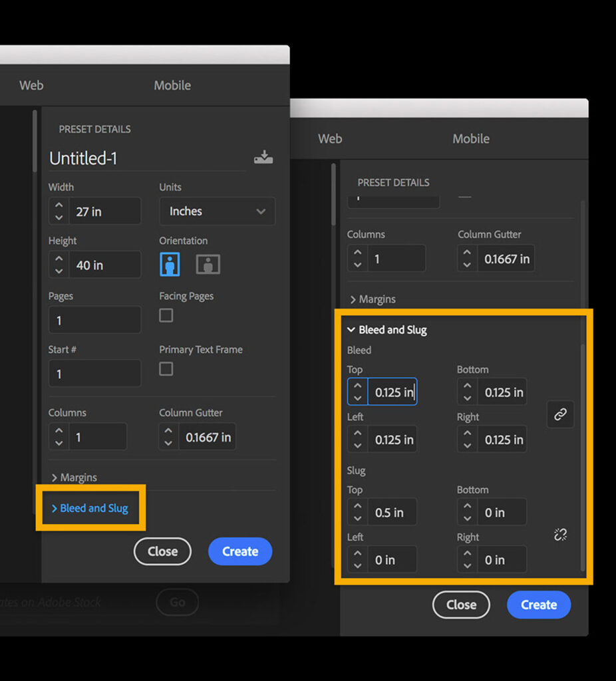The width and height of the screenshot is (616, 681).
Task: Select the portrait orientation icon
Action: (170, 264)
